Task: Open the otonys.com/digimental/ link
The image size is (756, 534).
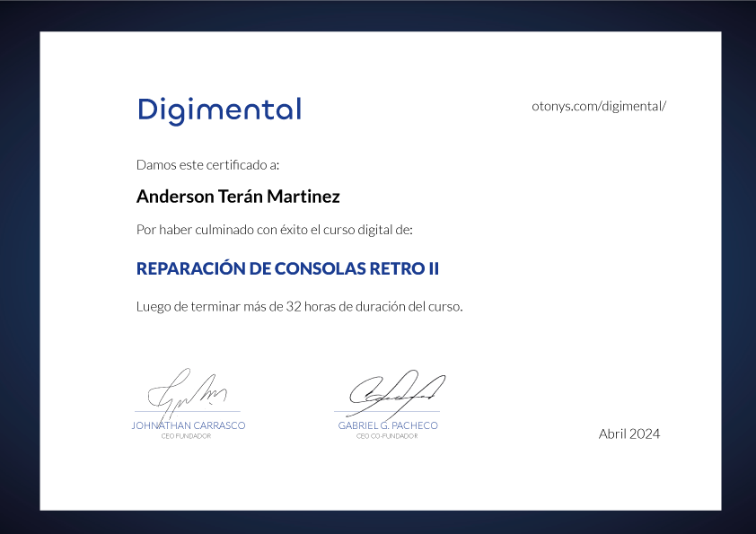Action: 599,106
